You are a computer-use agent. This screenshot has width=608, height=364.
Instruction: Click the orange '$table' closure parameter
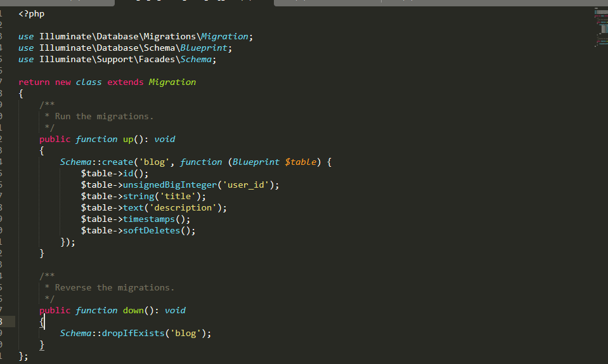(x=301, y=162)
